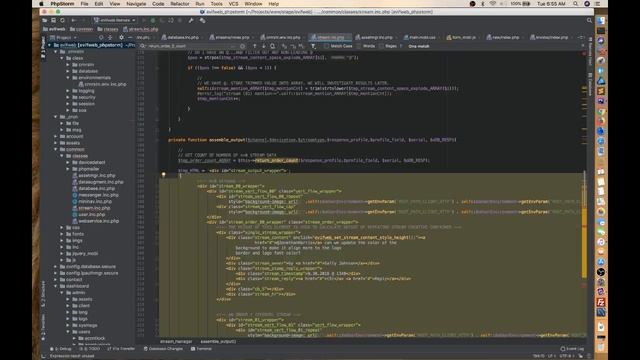Open the Refactor menu

(180, 4)
